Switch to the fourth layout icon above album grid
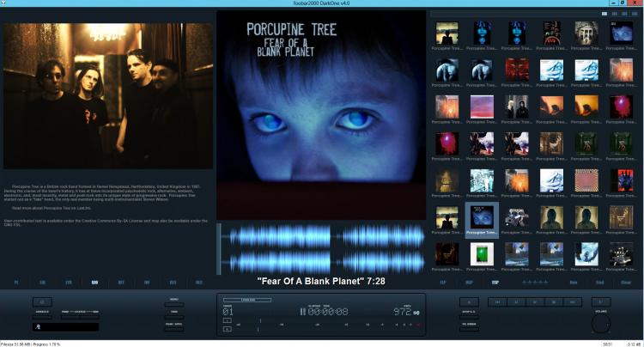The height and width of the screenshot is (347, 644). point(635,14)
